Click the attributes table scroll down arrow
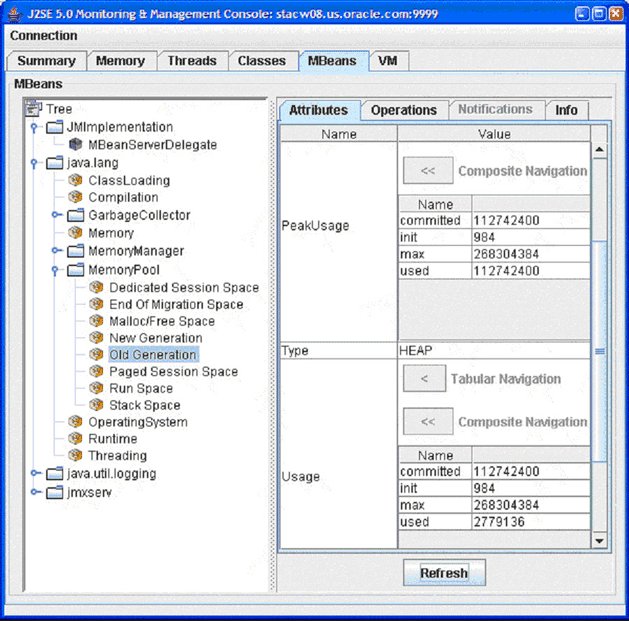 (600, 540)
